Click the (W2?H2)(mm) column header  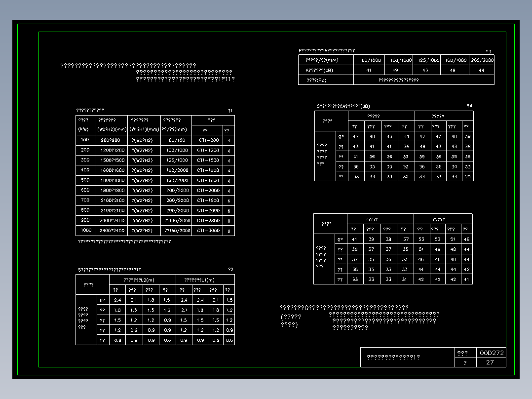click(x=112, y=129)
